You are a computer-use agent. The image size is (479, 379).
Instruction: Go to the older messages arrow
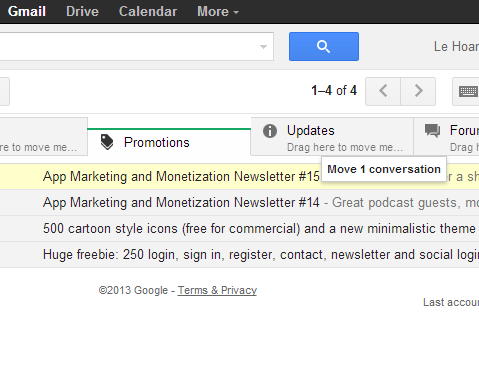[418, 91]
